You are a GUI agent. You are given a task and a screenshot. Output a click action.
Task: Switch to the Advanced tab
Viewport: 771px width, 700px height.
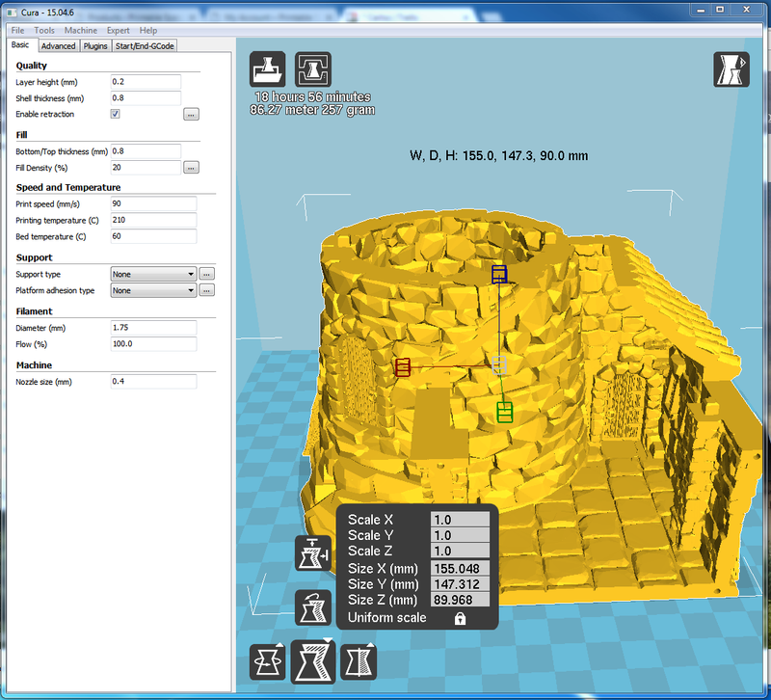(58, 45)
